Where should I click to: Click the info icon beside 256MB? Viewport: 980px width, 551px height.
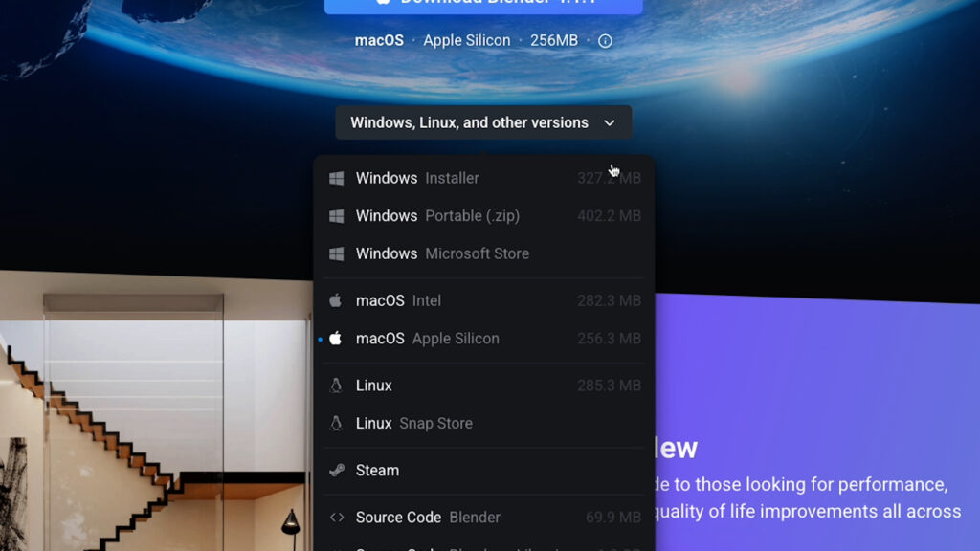605,41
